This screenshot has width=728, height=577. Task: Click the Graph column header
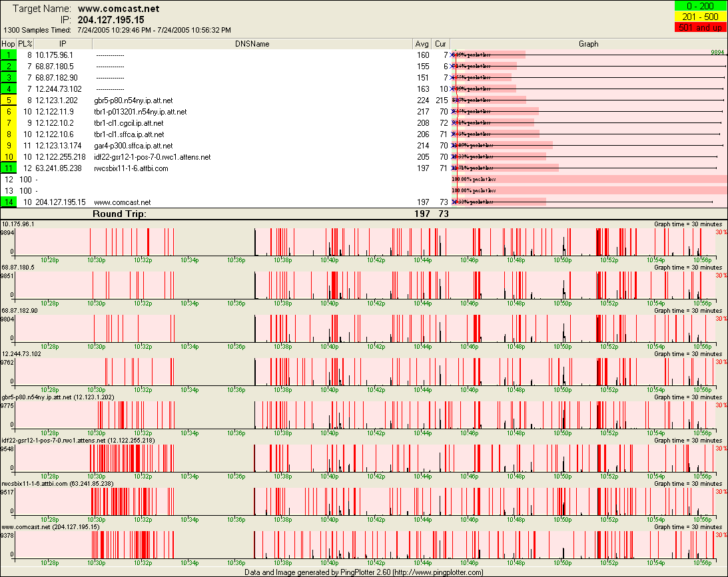[588, 44]
